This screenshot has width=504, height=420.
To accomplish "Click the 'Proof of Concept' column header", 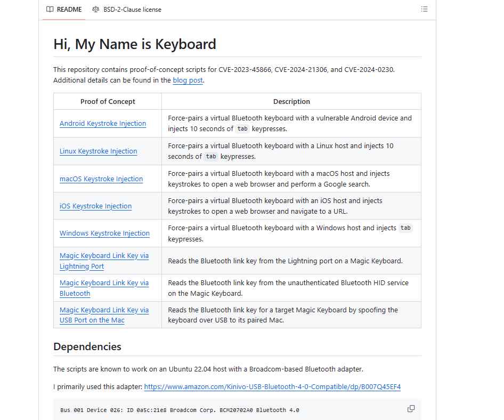I will 108,101.
